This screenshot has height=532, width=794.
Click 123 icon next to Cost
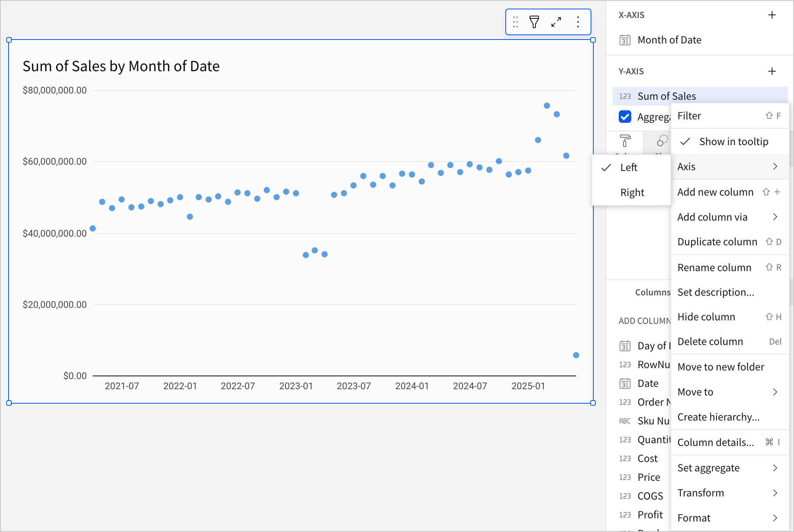pos(625,458)
